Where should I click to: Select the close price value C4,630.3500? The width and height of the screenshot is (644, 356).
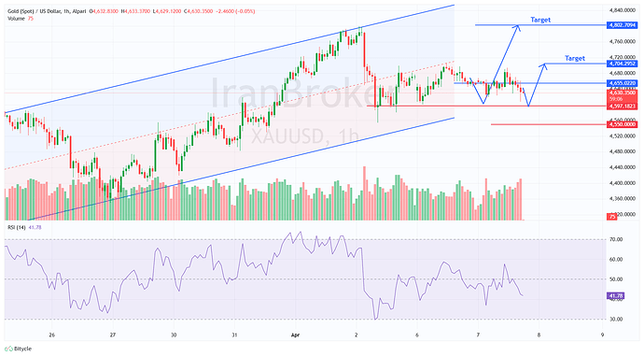[x=199, y=11]
